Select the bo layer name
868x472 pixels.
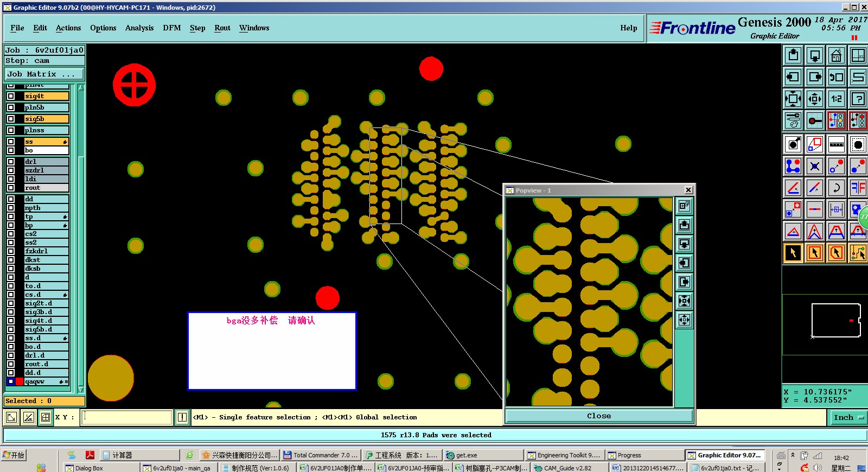pos(46,150)
